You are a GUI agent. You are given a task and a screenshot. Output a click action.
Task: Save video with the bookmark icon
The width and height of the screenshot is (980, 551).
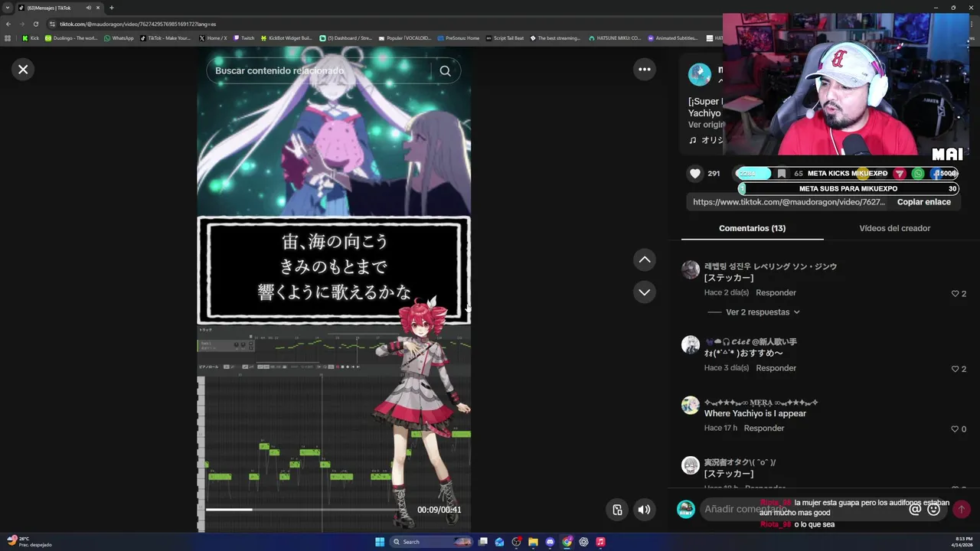point(782,174)
